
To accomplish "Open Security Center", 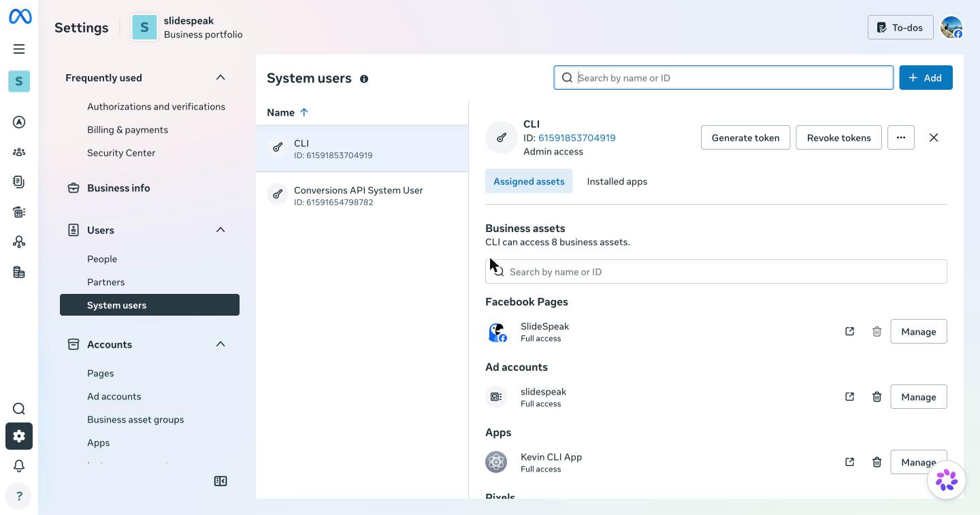I will (121, 153).
